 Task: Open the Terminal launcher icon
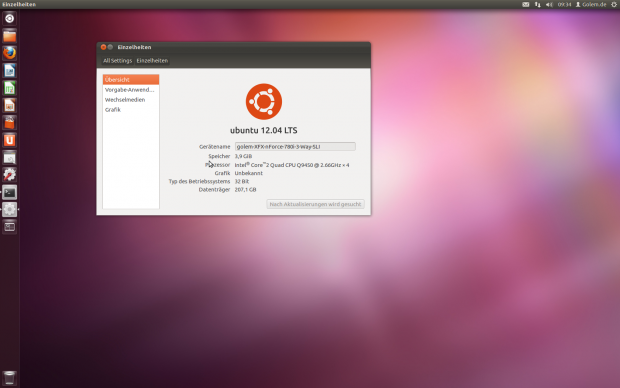pyautogui.click(x=9, y=192)
